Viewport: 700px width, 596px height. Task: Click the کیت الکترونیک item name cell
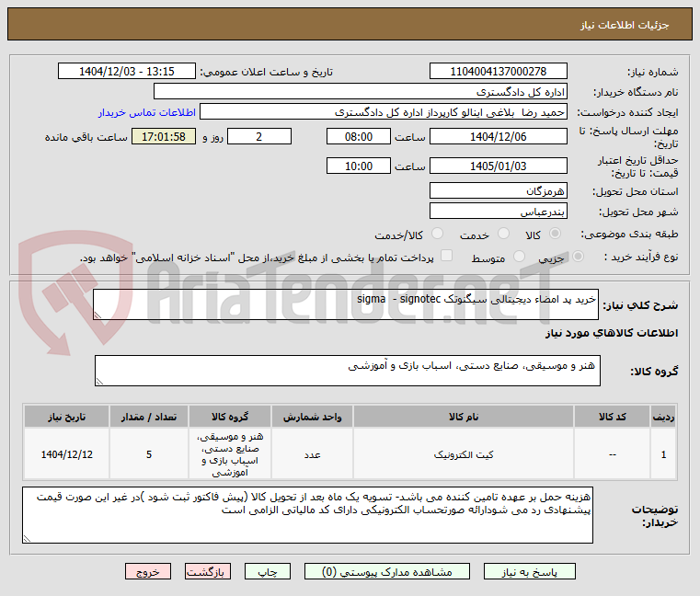pos(464,454)
